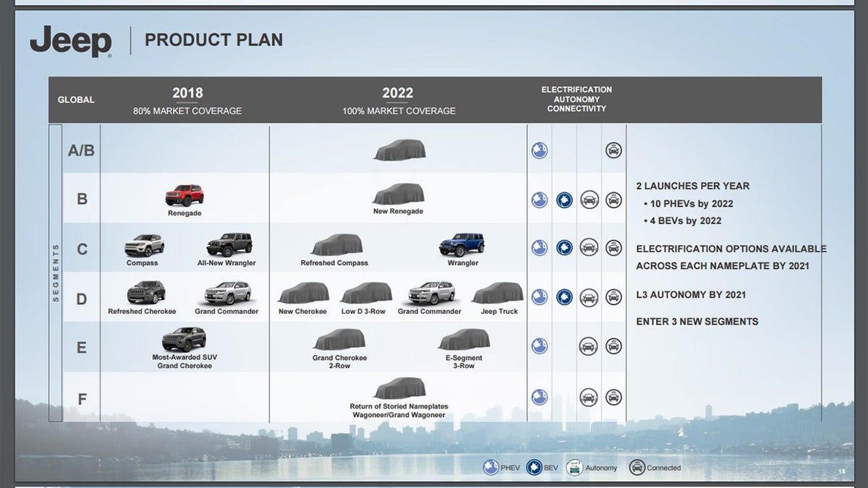The width and height of the screenshot is (868, 488).
Task: Click the Connected icon in the E segment row
Action: click(613, 346)
